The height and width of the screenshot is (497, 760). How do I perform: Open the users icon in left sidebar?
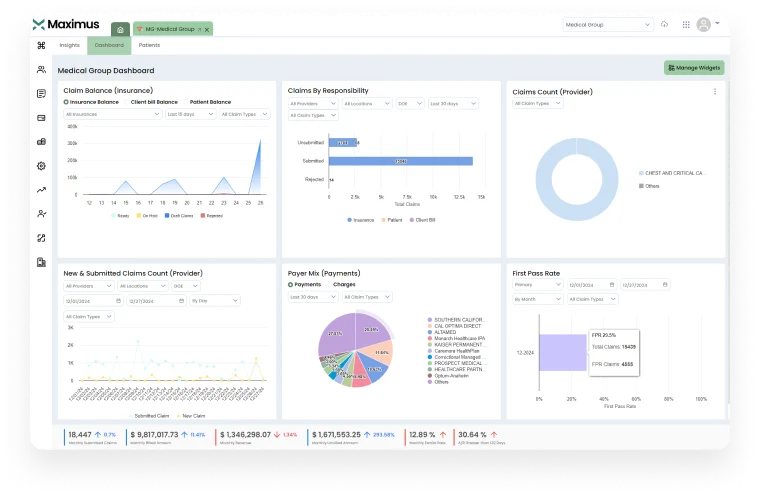pyautogui.click(x=41, y=70)
